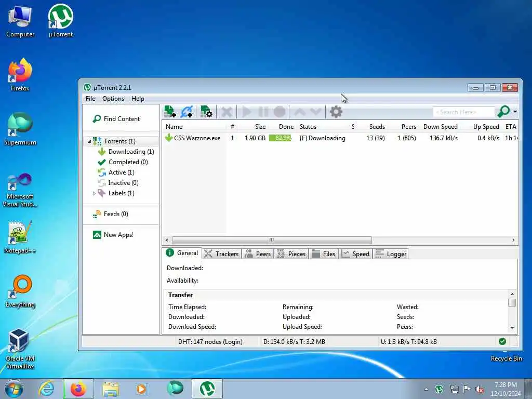Sort by Down Speed column header
Screen dimensions: 532x399
[x=440, y=127]
